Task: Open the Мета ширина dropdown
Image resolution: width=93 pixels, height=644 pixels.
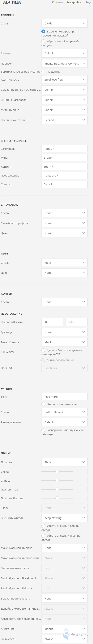Action: coord(64,110)
